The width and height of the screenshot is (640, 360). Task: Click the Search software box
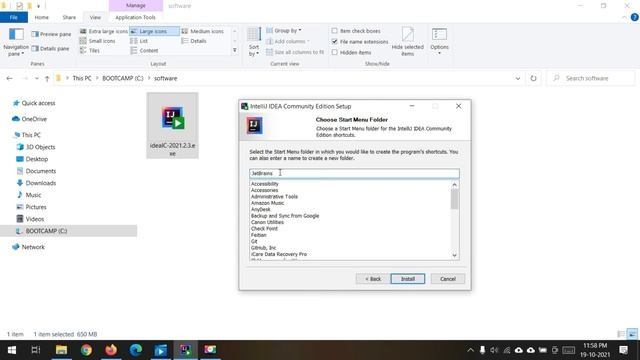point(591,78)
